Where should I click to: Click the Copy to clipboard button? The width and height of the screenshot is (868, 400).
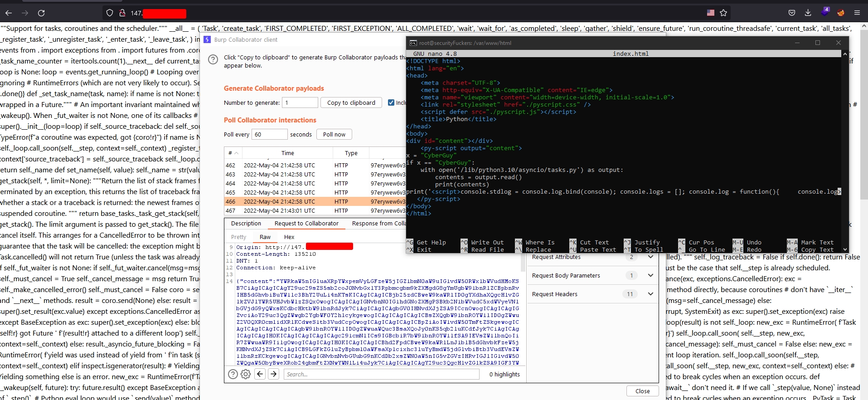pos(351,103)
